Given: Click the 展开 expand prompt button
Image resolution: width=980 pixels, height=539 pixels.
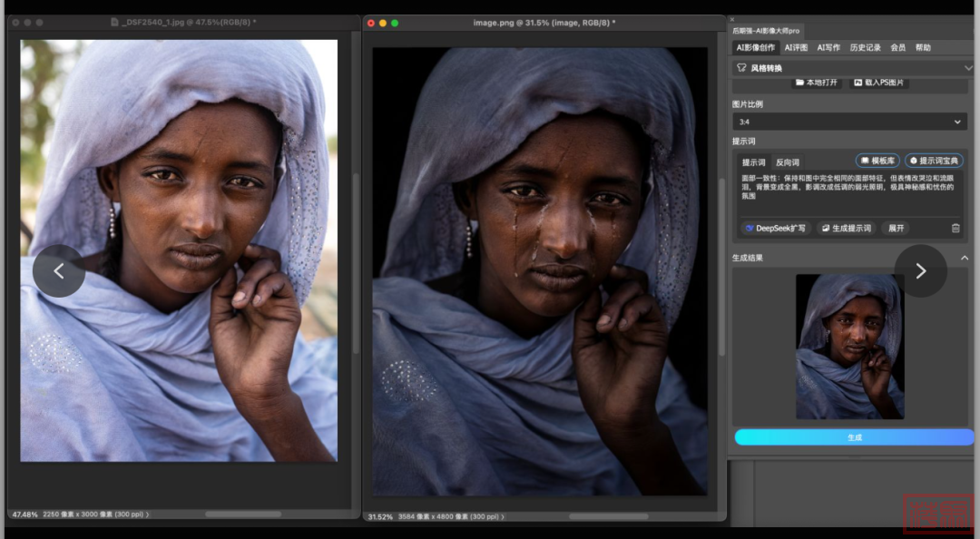Looking at the screenshot, I should point(896,229).
